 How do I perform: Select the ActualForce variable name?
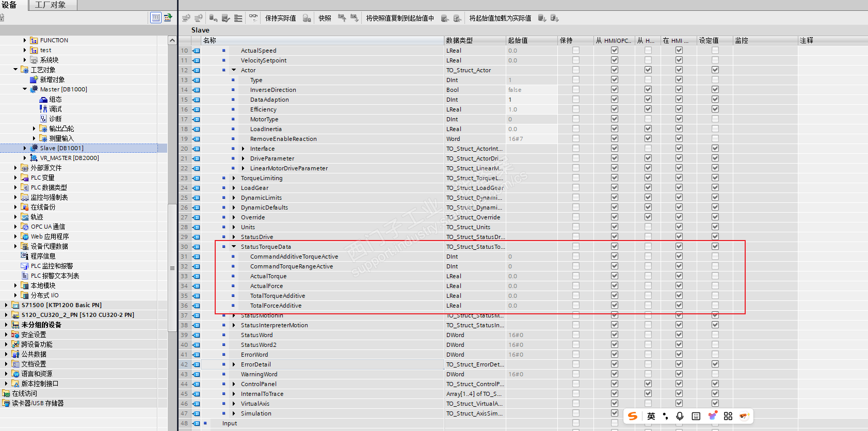tap(266, 286)
